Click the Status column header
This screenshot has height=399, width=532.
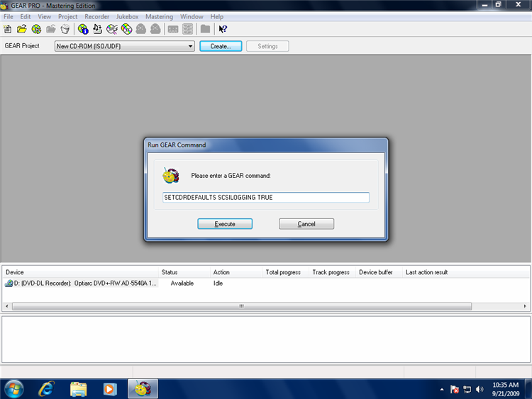tap(184, 272)
